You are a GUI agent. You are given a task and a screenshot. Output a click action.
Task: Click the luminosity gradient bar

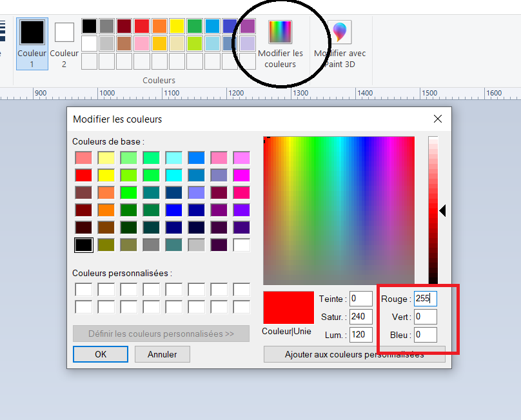[433, 210]
